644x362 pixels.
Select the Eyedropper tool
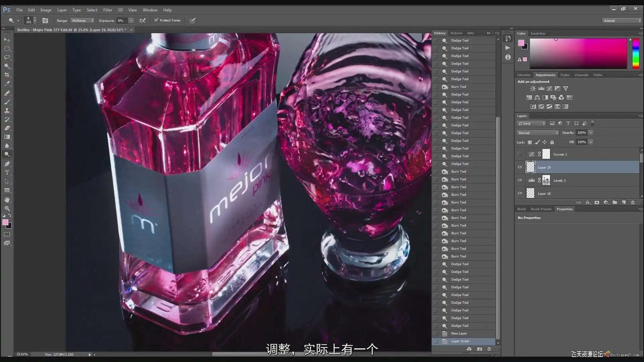click(7, 83)
